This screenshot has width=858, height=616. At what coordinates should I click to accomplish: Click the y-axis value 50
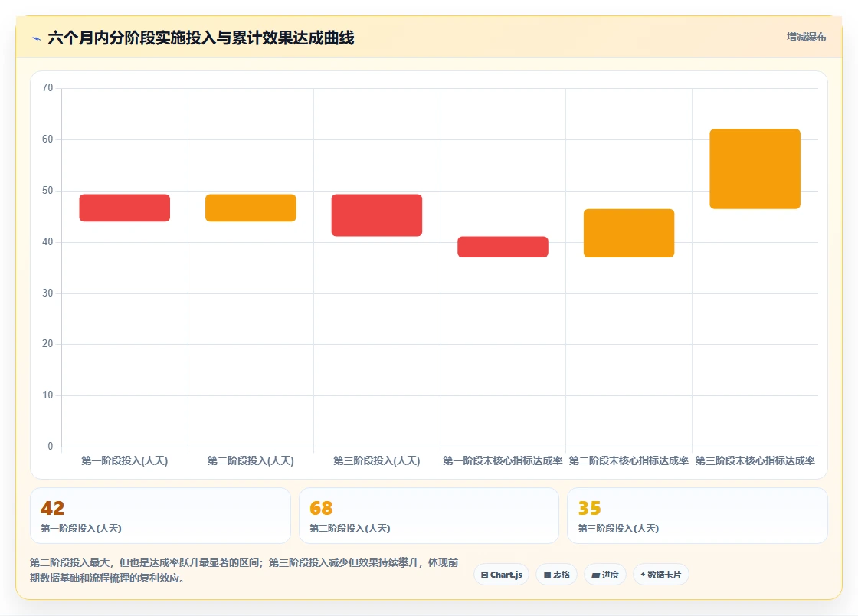coord(47,190)
